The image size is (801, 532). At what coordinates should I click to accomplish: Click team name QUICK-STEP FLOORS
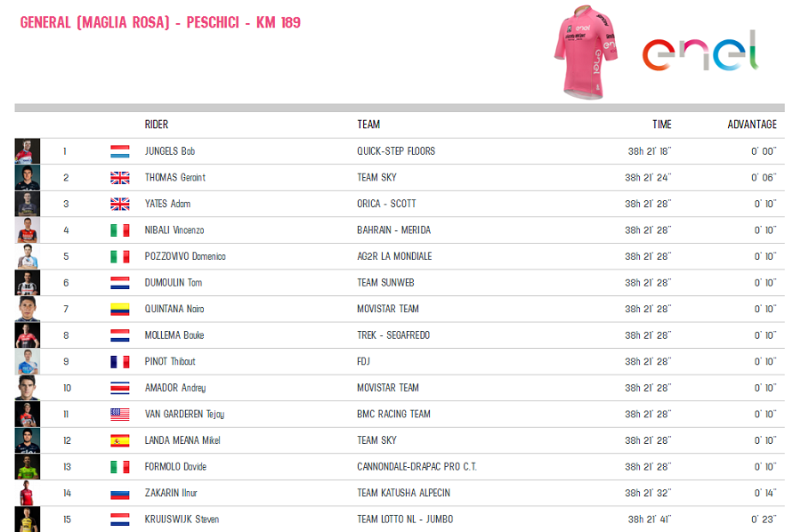[x=396, y=151]
